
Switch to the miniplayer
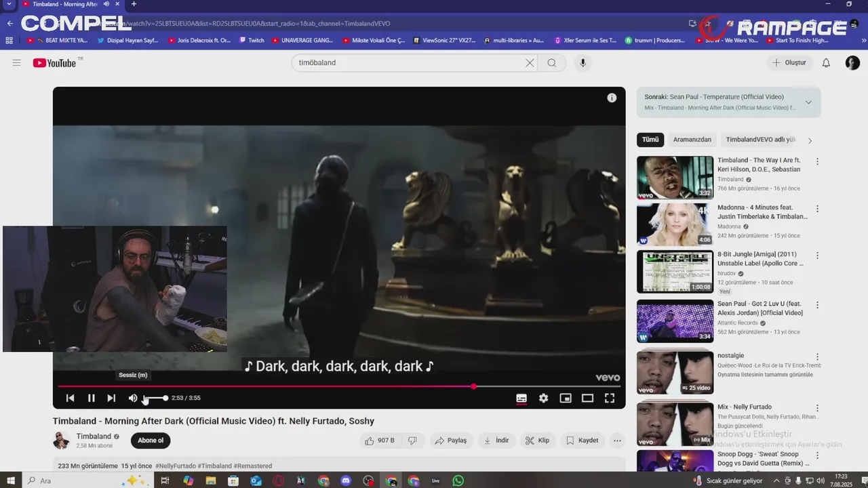coord(566,398)
